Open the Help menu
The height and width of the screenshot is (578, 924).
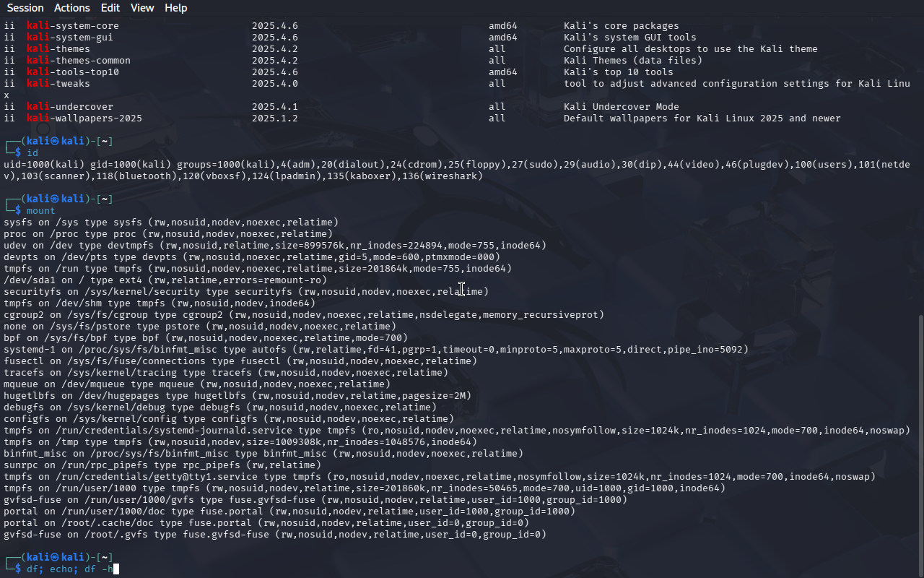pyautogui.click(x=175, y=8)
